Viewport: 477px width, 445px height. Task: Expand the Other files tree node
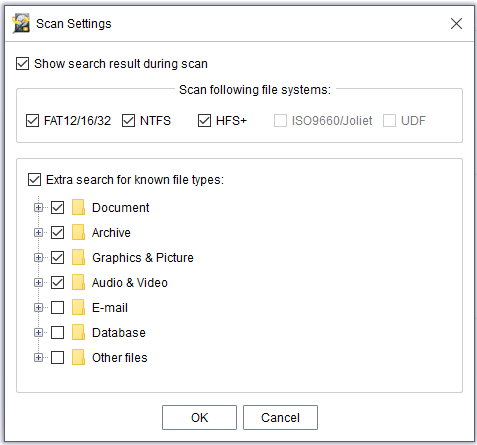coord(38,357)
